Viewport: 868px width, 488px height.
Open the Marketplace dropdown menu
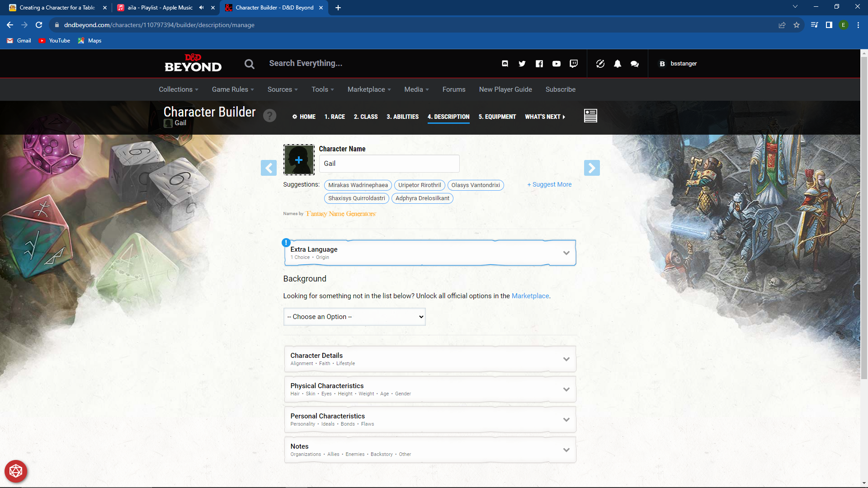(369, 89)
